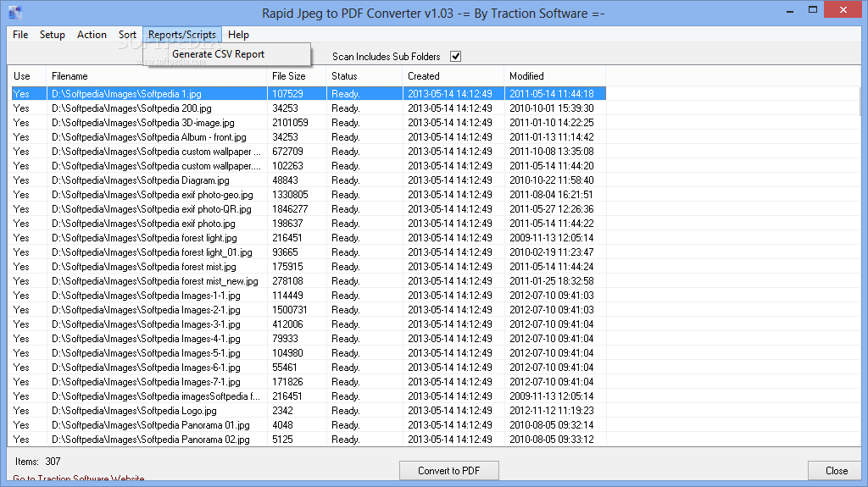The height and width of the screenshot is (487, 868).
Task: Click modified date 2010-10-01 15:39:30
Action: [x=551, y=108]
